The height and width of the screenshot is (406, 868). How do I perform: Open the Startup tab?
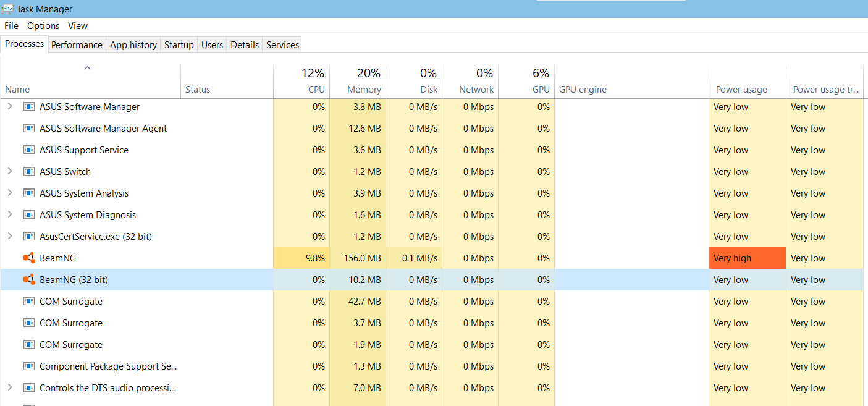coord(179,45)
